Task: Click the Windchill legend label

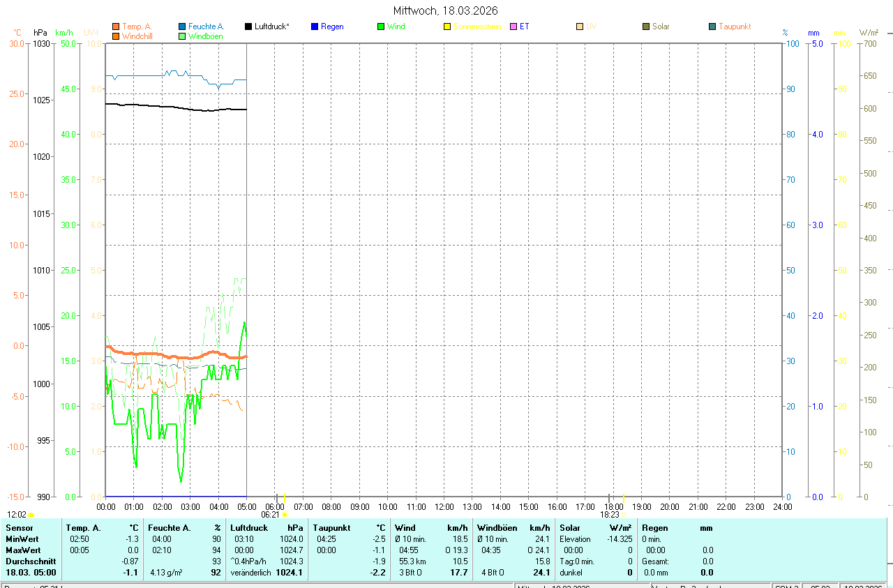Action: pos(137,36)
